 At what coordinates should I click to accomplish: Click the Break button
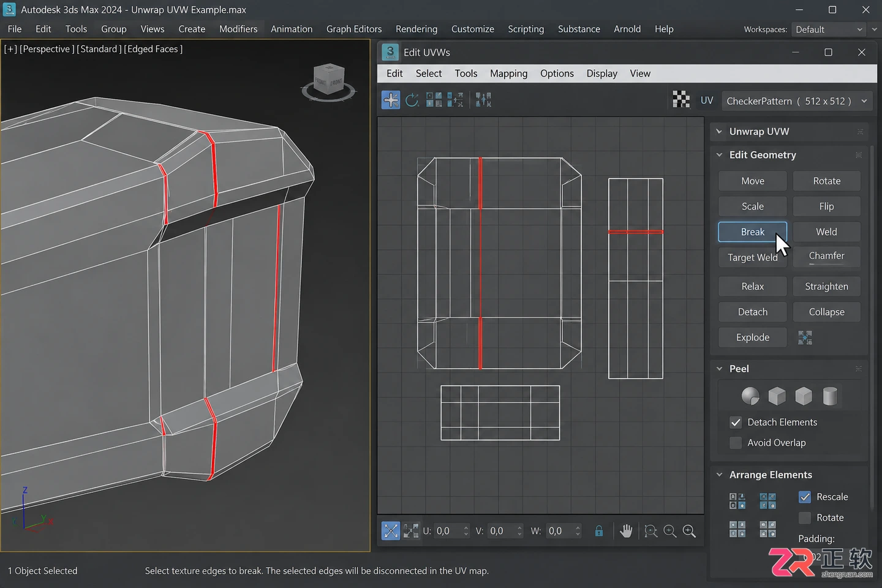click(752, 232)
